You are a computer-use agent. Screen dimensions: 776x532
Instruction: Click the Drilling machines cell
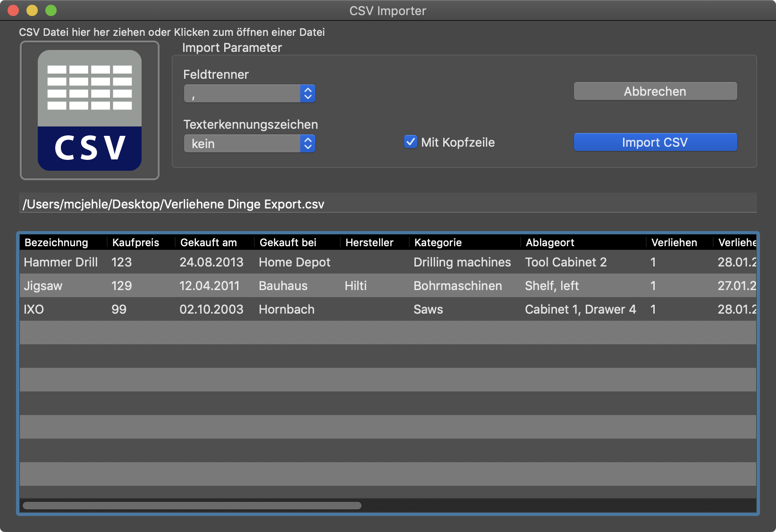(462, 262)
